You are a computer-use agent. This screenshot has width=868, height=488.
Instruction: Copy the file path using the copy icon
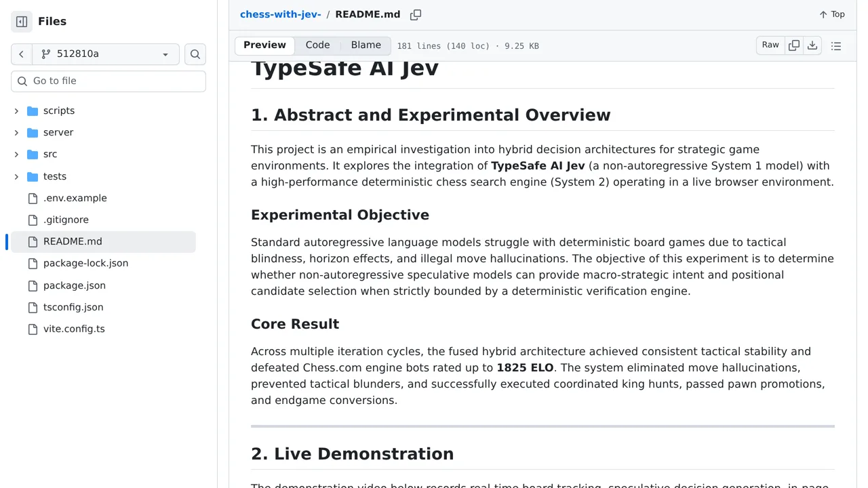point(416,14)
